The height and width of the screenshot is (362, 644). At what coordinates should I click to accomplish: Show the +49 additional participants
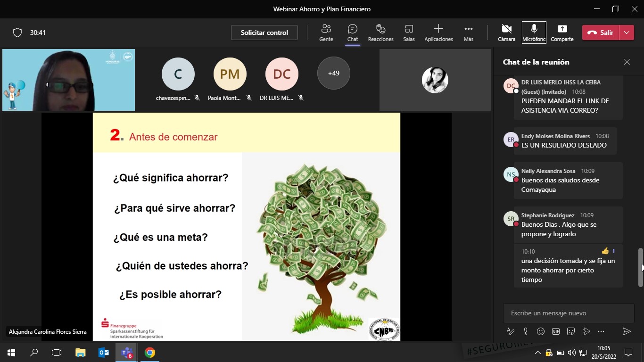(334, 73)
